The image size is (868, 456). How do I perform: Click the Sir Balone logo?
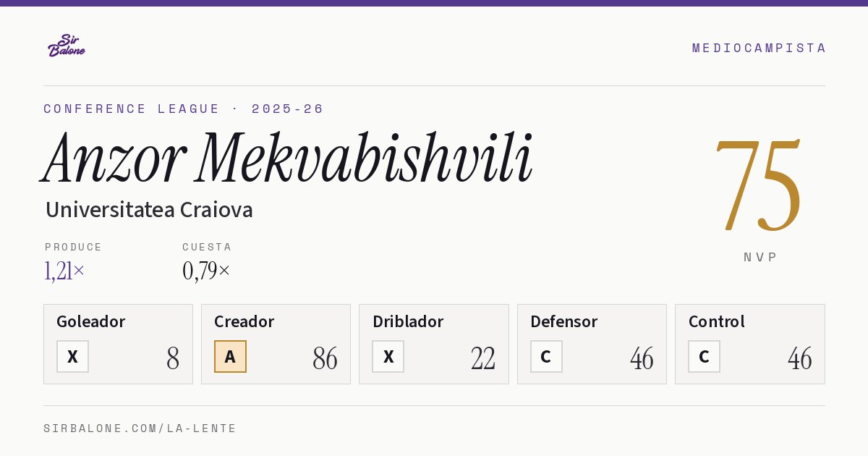tap(67, 46)
